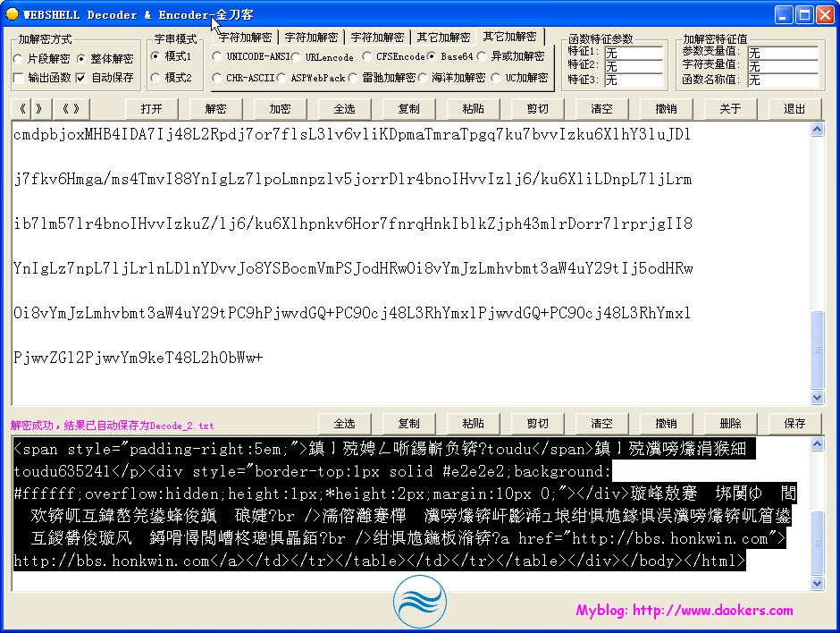Focus the 特征3 input field
This screenshot has height=633, width=840.
(634, 80)
